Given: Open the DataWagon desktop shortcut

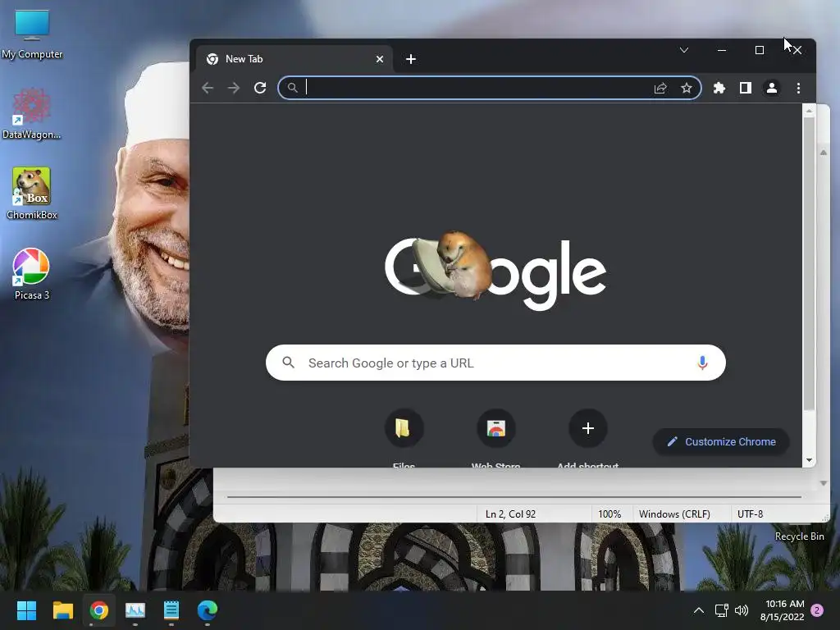Looking at the screenshot, I should 32,113.
